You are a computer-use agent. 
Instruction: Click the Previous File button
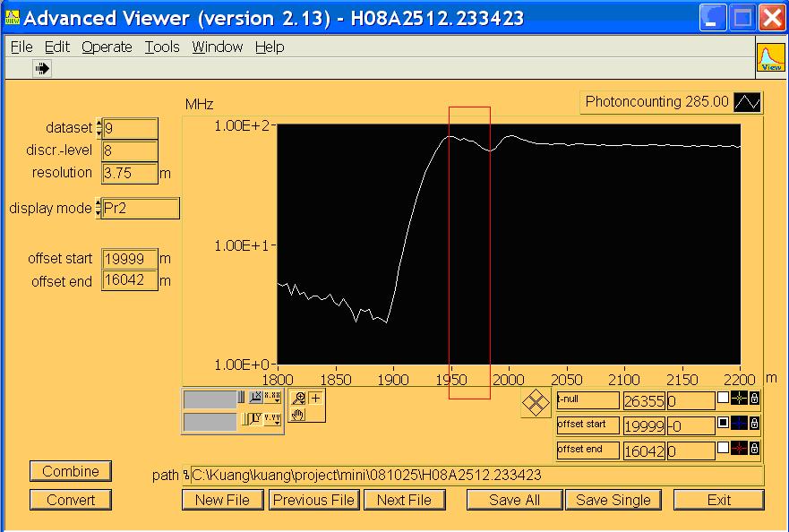[314, 500]
